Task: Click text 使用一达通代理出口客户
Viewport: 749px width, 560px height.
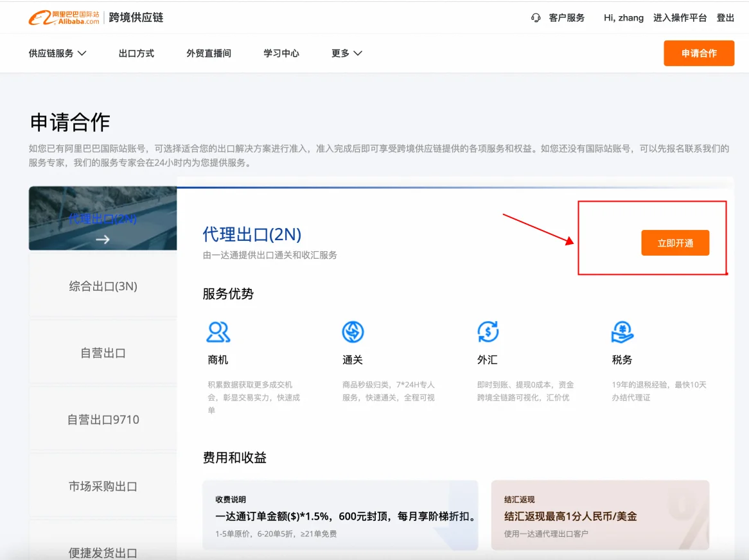Action: pyautogui.click(x=546, y=534)
